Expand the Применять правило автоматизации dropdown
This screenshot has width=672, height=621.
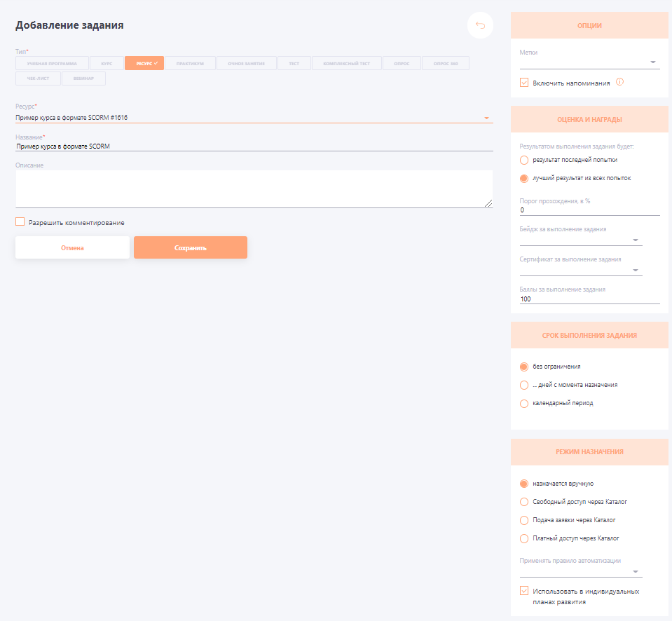click(x=636, y=571)
